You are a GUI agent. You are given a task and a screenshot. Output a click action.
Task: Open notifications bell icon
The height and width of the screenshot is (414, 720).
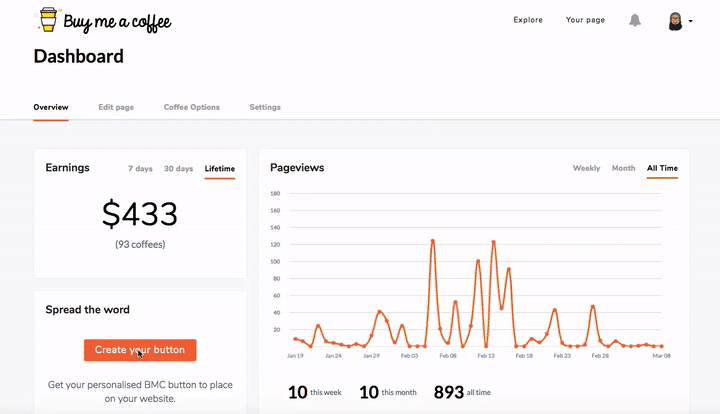tap(635, 20)
